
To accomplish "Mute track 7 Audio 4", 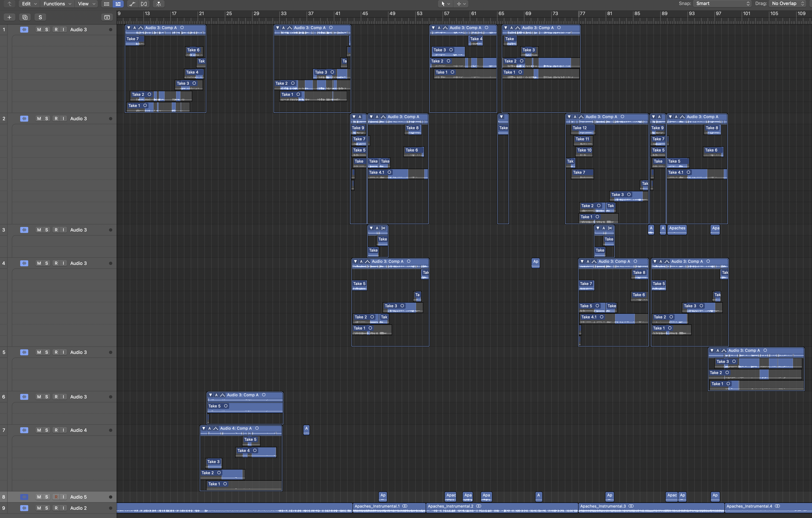I will tap(39, 430).
